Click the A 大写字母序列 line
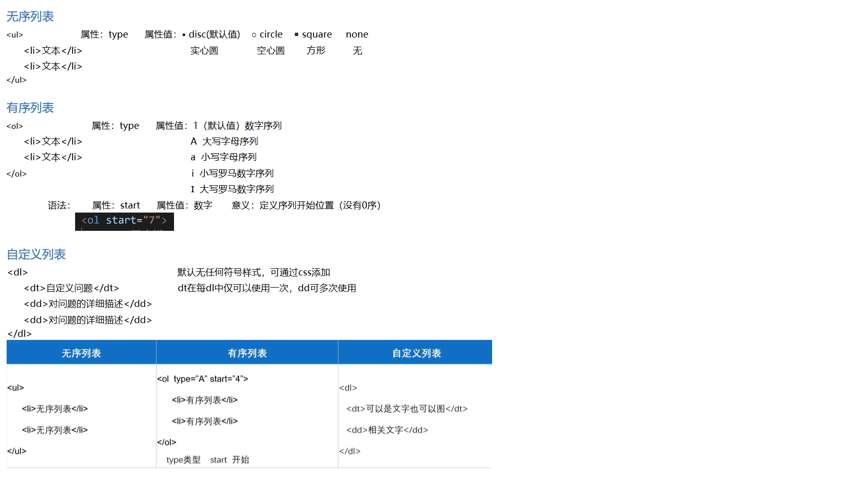Screen dimensions: 868x486 [x=224, y=141]
